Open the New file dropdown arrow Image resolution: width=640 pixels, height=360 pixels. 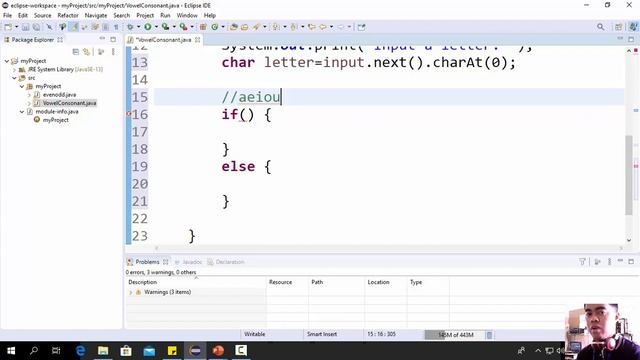tap(16, 27)
